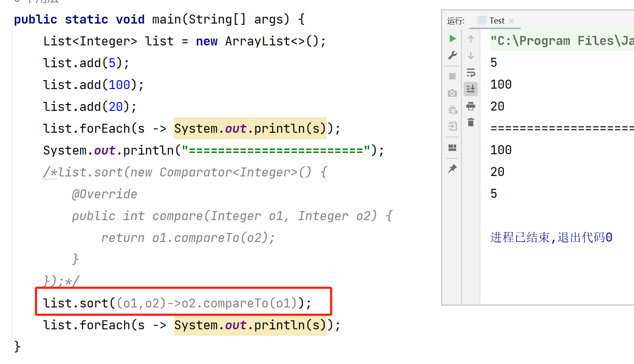Open run configuration via the wrench icon
The image size is (634, 364).
click(452, 55)
